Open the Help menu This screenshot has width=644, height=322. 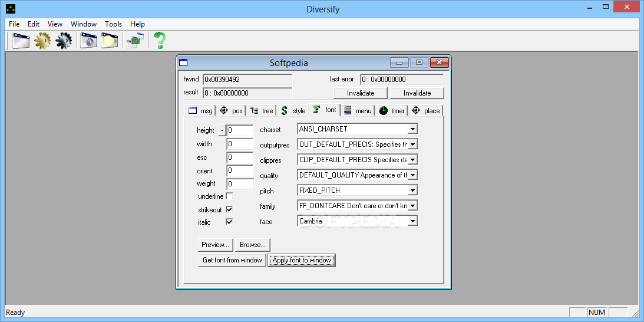coord(138,24)
